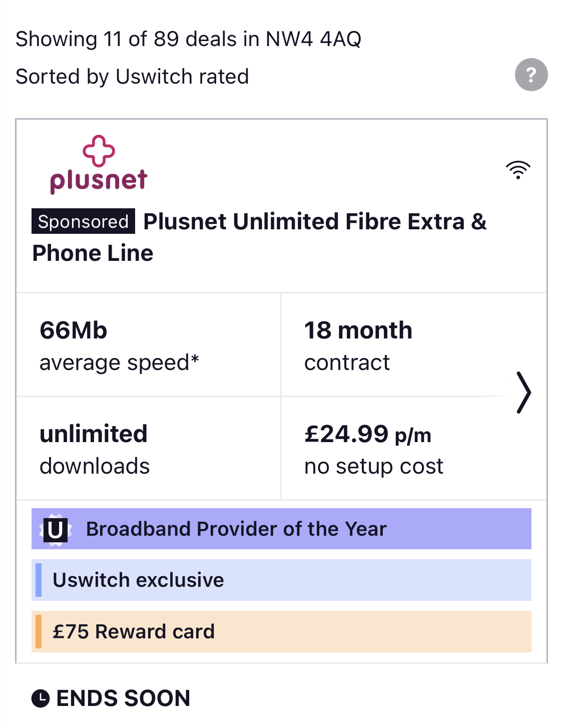Click the wifi signal icon
Viewport: 563px width, 728px height.
[x=518, y=170]
